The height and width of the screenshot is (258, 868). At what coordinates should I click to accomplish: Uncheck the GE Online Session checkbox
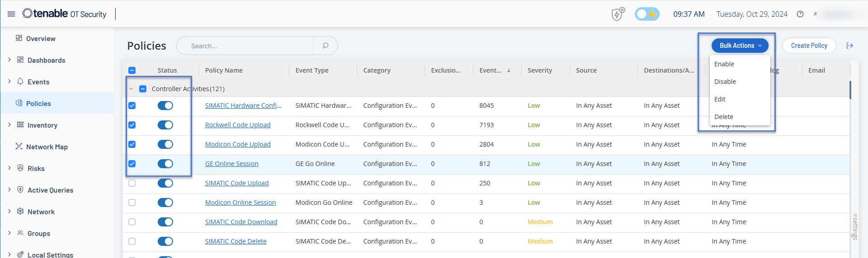point(132,164)
